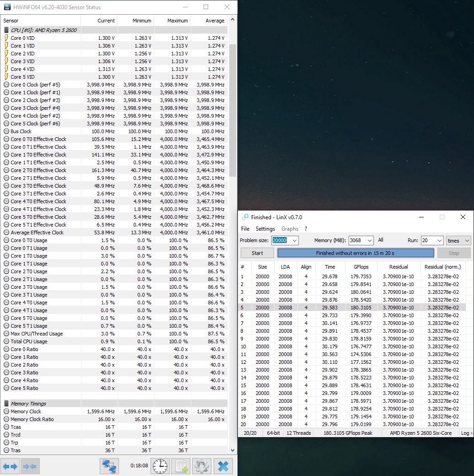474x476 pixels.
Task: Open the times units dropdown in LinX
Action: (458, 240)
